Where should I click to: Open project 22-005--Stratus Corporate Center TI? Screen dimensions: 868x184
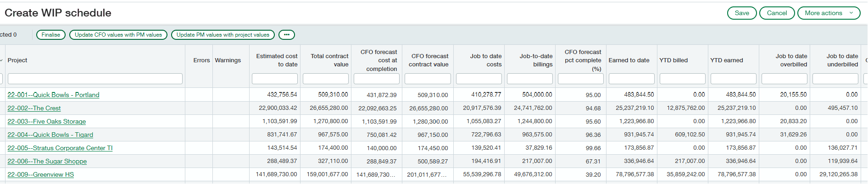[x=60, y=148]
